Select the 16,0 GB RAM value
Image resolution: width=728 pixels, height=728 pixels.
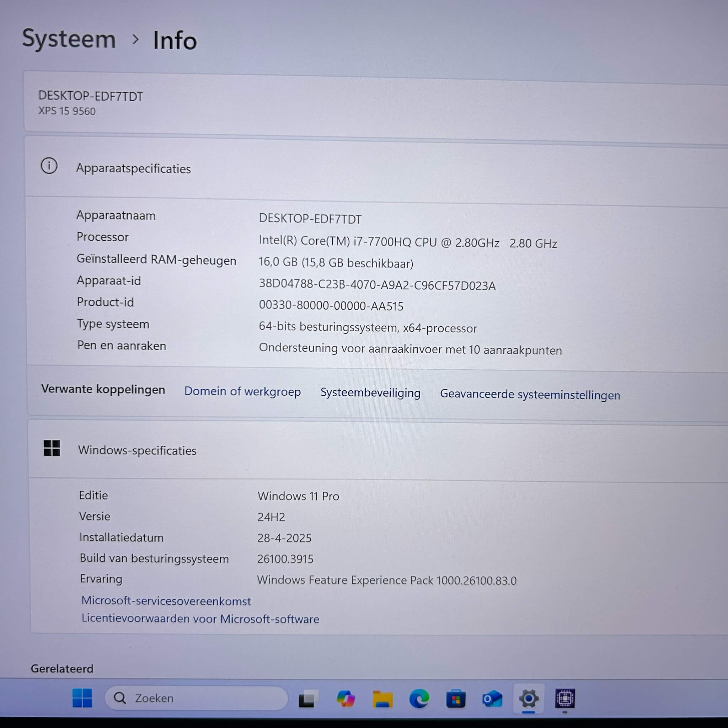(336, 263)
